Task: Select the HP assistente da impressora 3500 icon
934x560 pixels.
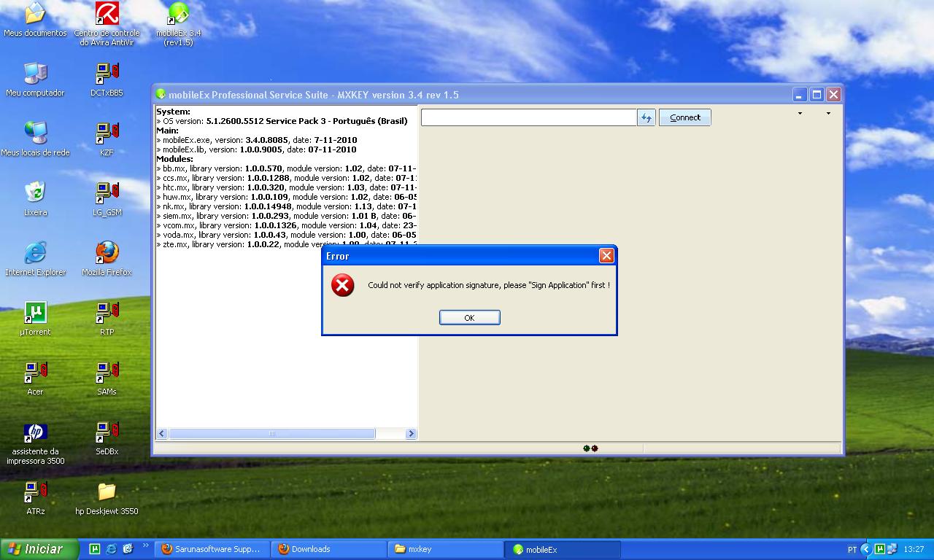Action: pyautogui.click(x=35, y=443)
